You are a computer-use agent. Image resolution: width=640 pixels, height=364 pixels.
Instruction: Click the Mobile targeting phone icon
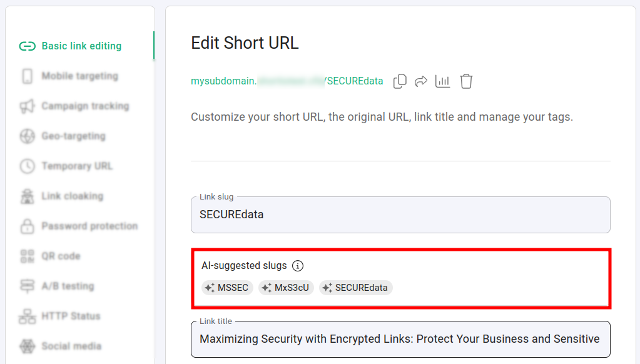[27, 76]
